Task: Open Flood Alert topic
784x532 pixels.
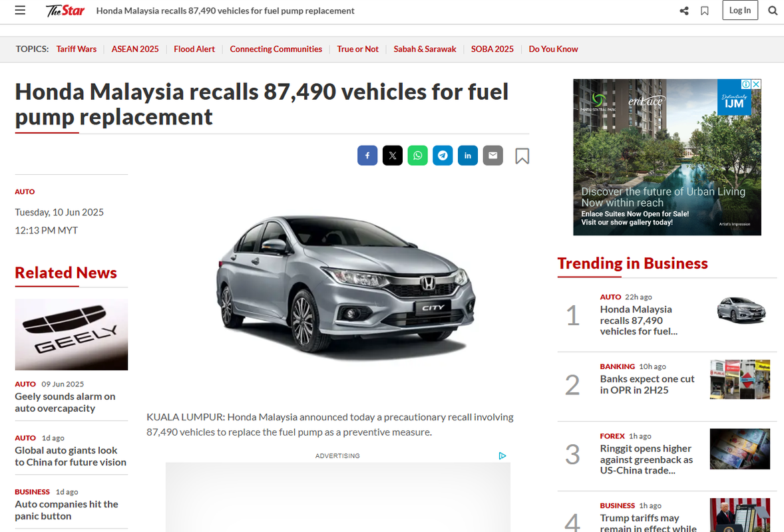Action: coord(194,49)
